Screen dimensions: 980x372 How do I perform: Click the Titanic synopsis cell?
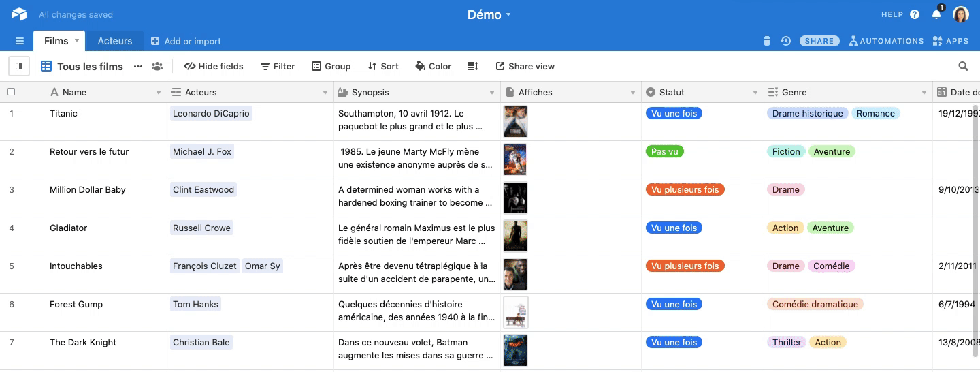[x=417, y=121]
